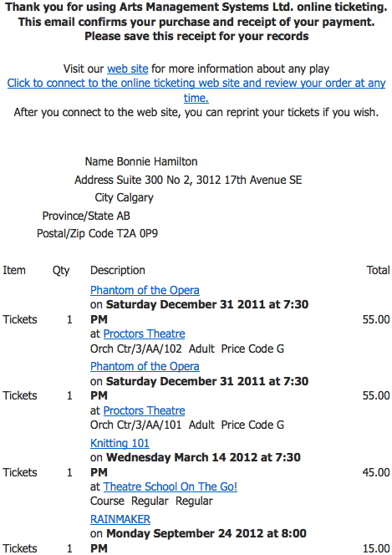Open the Knitting 101 link

(x=120, y=443)
